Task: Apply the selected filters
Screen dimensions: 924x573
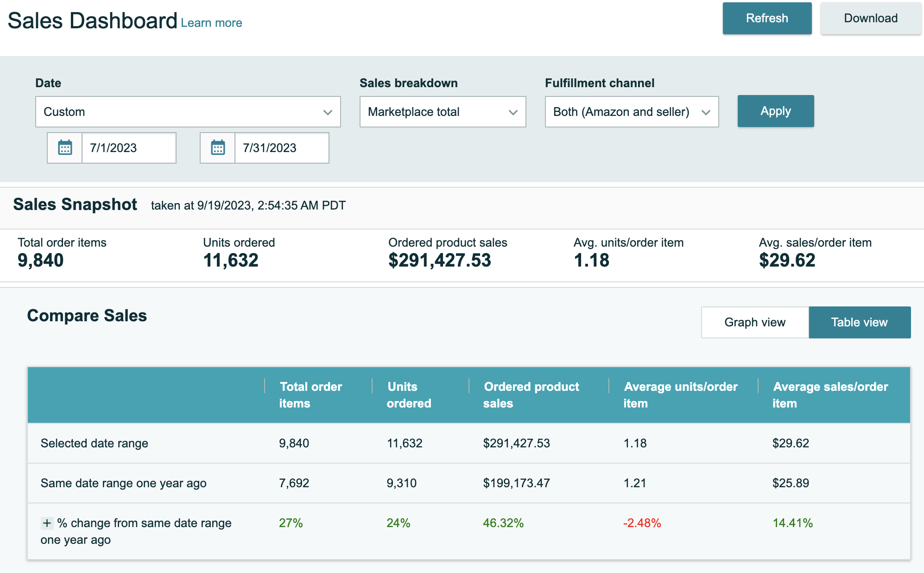Action: click(775, 111)
